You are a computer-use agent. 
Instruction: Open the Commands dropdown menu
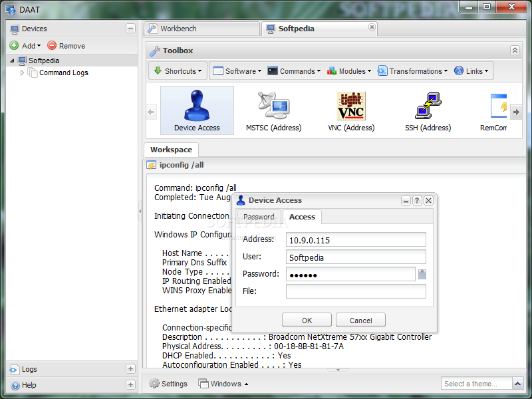pos(294,71)
